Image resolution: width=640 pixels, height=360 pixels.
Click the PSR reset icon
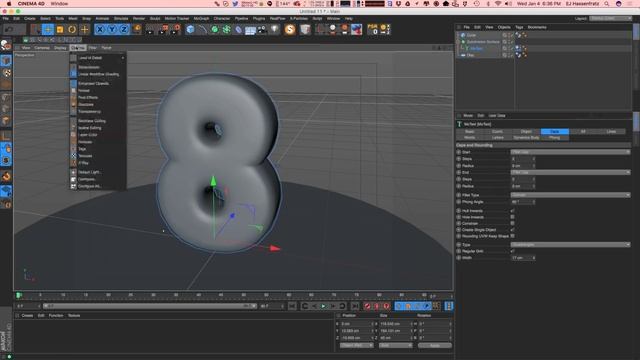pos(373,29)
